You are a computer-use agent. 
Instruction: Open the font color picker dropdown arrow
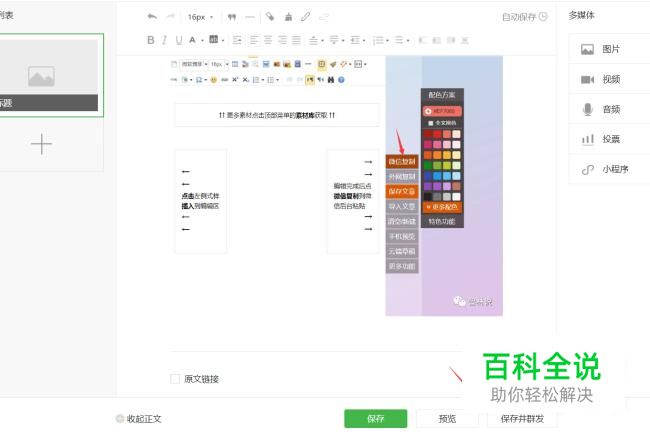tap(202, 41)
